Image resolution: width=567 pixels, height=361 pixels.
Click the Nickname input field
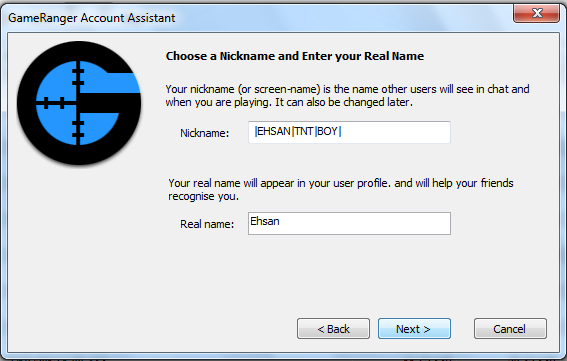click(349, 132)
